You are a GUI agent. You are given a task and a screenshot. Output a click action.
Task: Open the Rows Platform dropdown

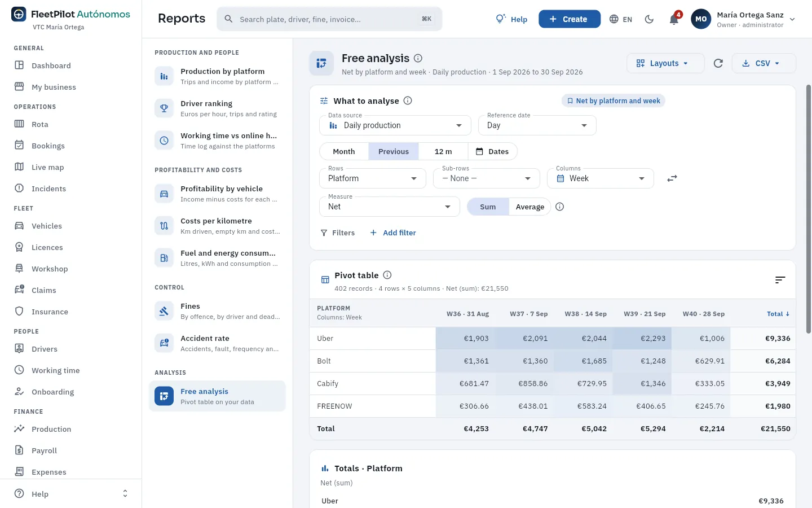click(373, 178)
